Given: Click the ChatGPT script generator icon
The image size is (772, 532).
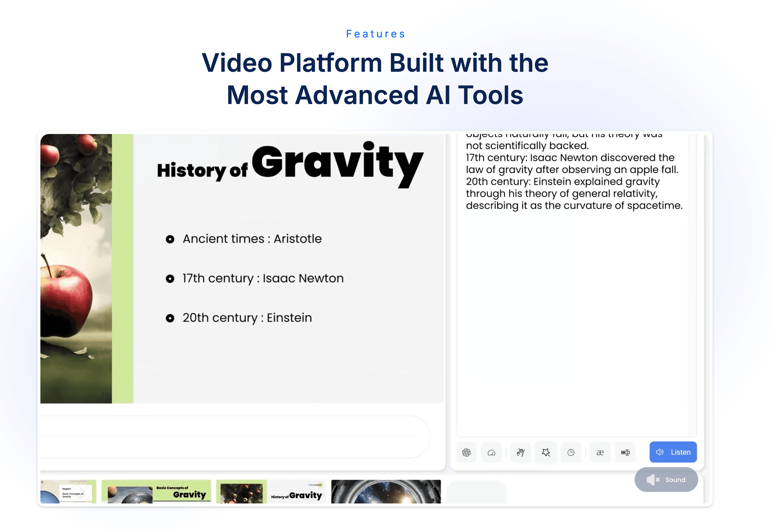Looking at the screenshot, I should click(x=466, y=452).
